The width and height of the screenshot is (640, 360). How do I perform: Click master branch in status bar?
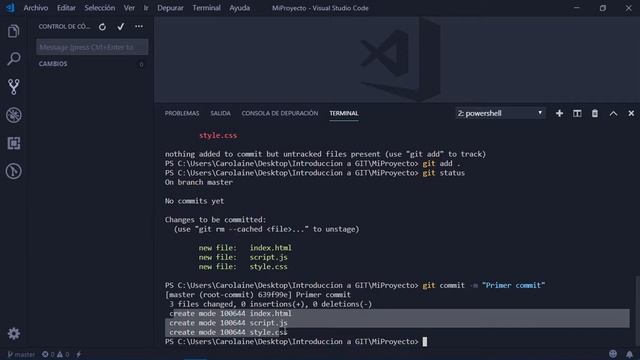[21, 354]
